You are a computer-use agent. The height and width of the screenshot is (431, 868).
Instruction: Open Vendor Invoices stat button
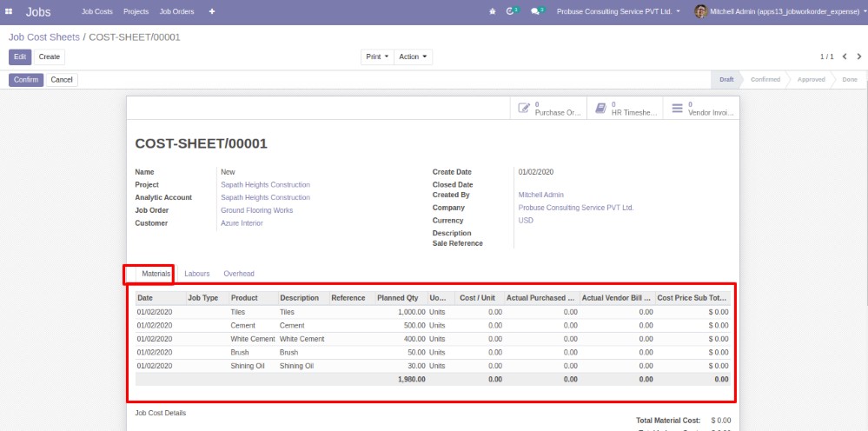[701, 108]
